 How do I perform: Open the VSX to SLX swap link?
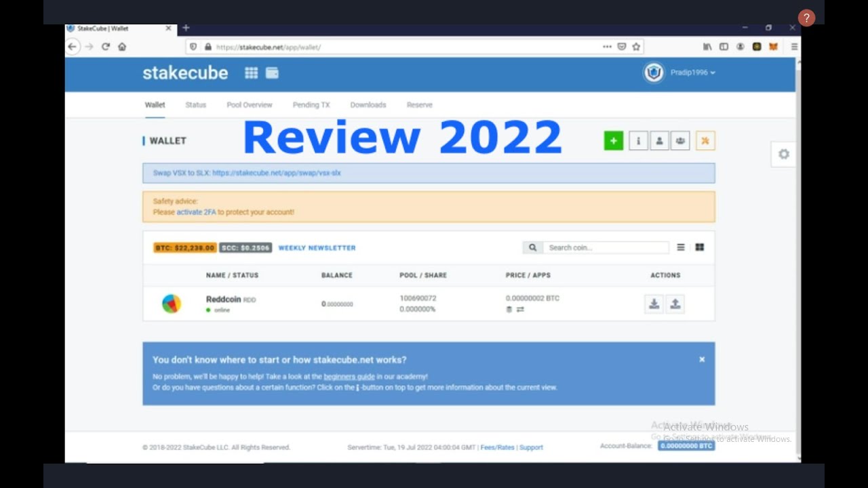[x=277, y=173]
